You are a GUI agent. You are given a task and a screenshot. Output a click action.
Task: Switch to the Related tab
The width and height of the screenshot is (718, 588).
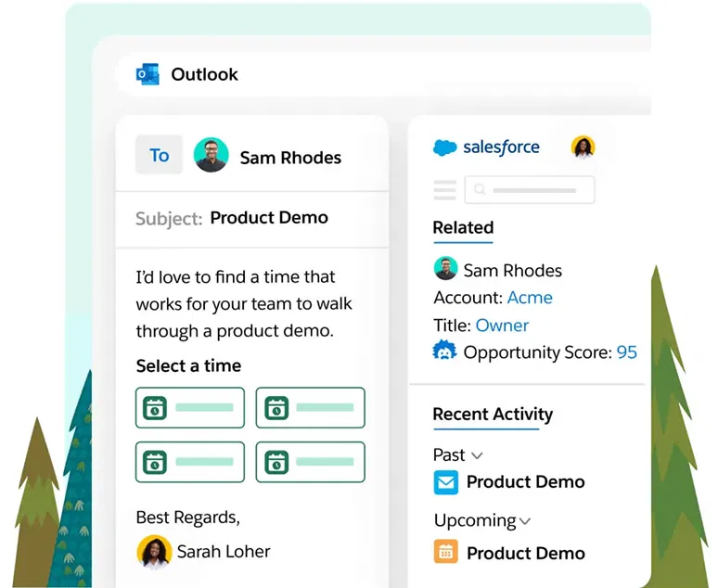[463, 228]
